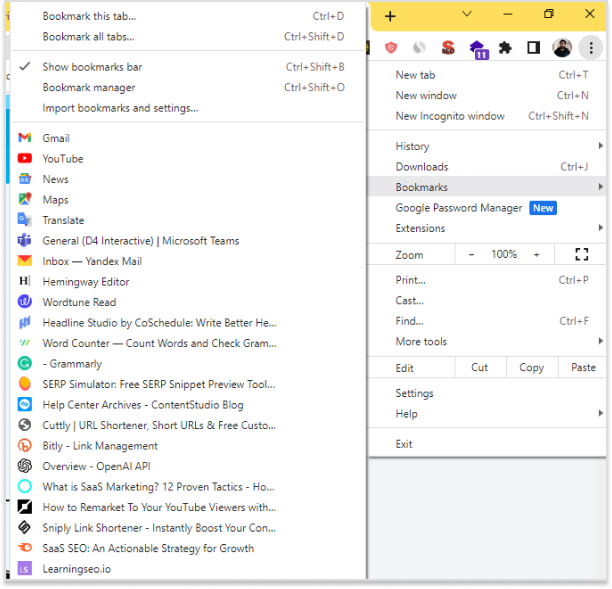Click the user profile avatar
Image resolution: width=612 pixels, height=589 pixels.
562,48
